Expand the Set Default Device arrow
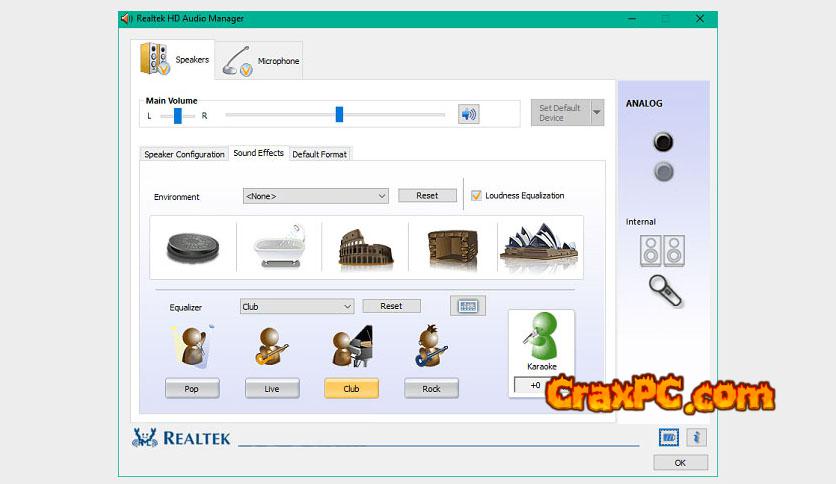The width and height of the screenshot is (836, 484). click(x=597, y=112)
